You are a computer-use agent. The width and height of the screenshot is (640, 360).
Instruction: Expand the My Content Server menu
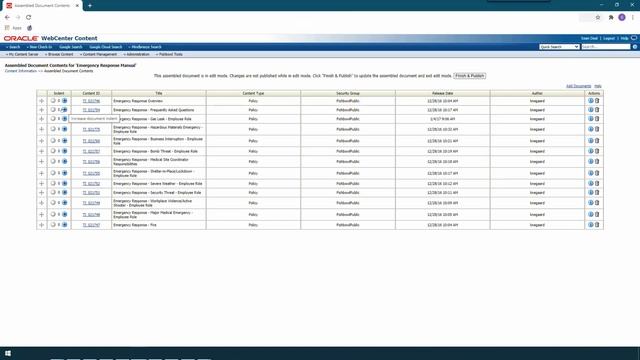tap(22, 54)
